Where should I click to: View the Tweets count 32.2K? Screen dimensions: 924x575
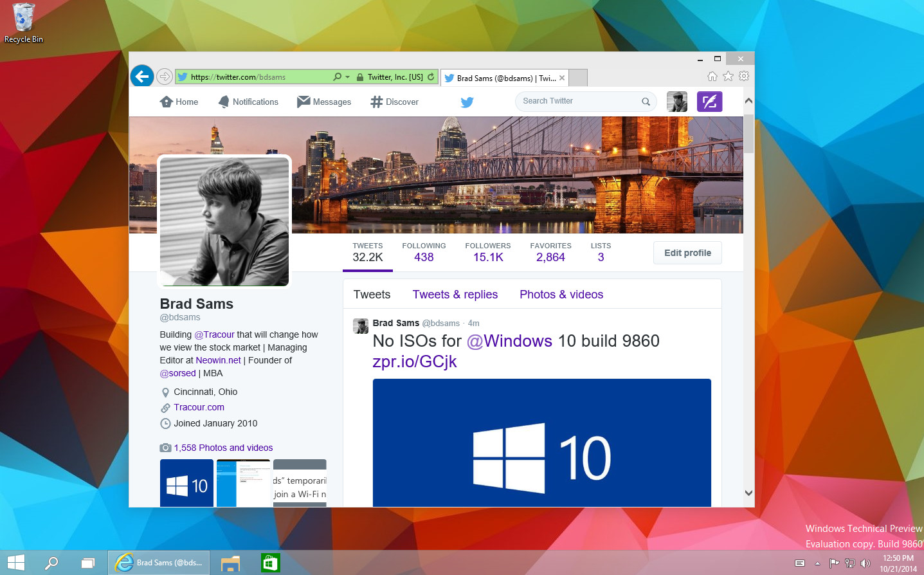click(368, 252)
